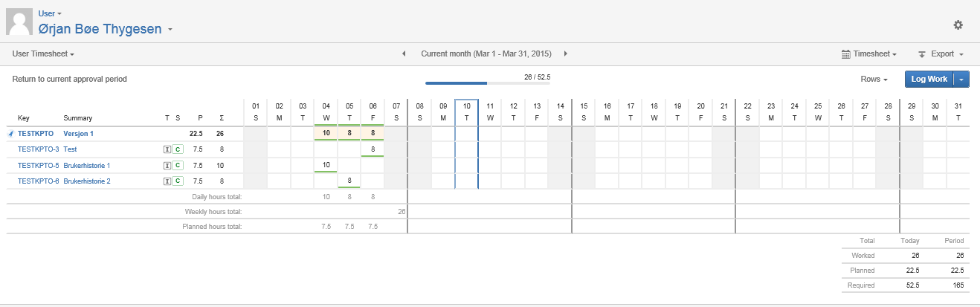Click empty cell for TESTKPTO on day 10
Image resolution: width=980 pixels, height=307 pixels.
point(466,134)
